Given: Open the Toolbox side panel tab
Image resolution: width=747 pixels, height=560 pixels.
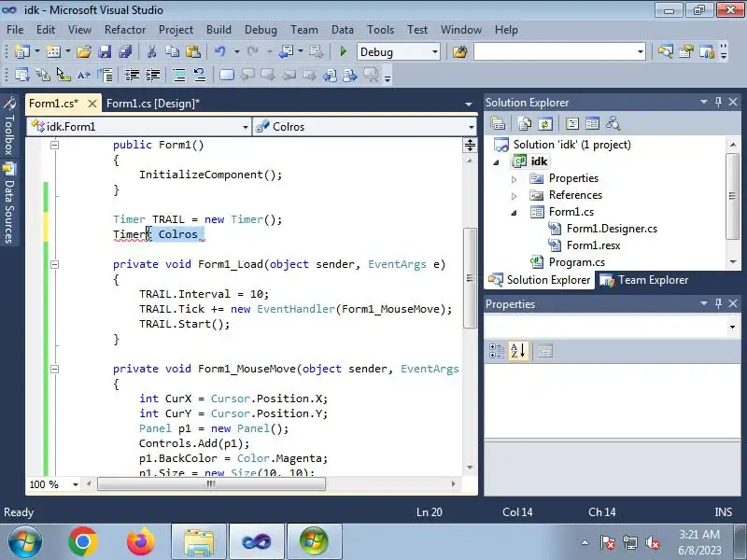Looking at the screenshot, I should click(x=9, y=125).
